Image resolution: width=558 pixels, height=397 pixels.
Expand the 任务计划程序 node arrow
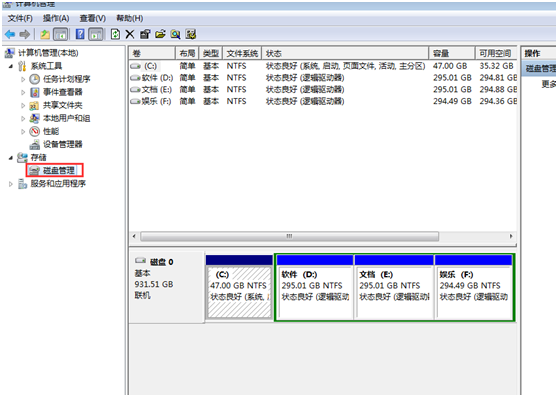click(23, 79)
